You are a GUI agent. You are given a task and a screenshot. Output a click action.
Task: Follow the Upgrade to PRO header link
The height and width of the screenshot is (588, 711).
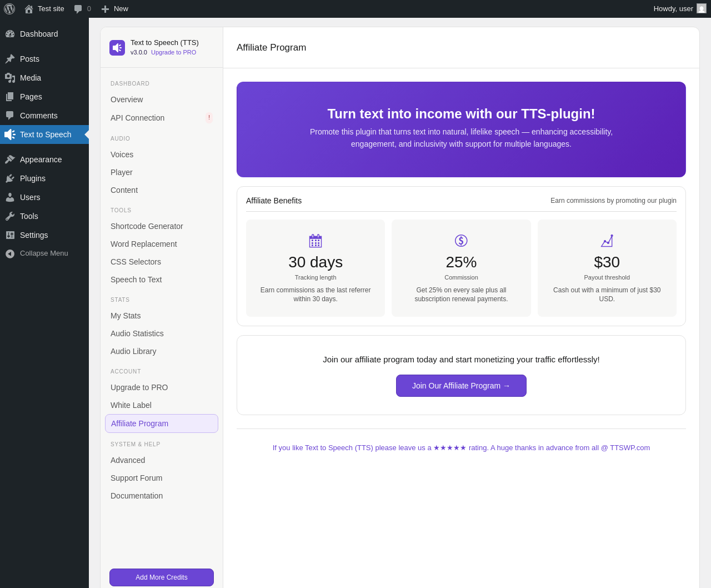(x=173, y=52)
